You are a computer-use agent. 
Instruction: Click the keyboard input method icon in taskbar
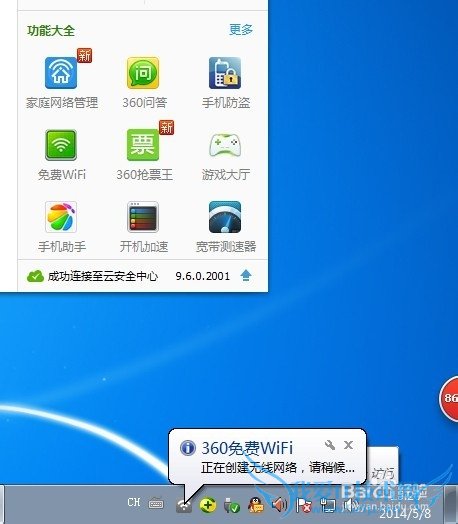pos(156,503)
